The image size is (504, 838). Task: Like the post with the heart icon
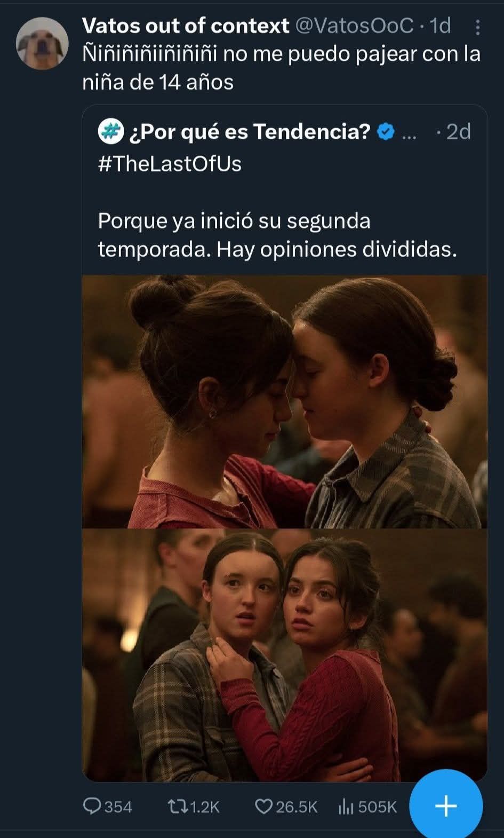coord(263,806)
